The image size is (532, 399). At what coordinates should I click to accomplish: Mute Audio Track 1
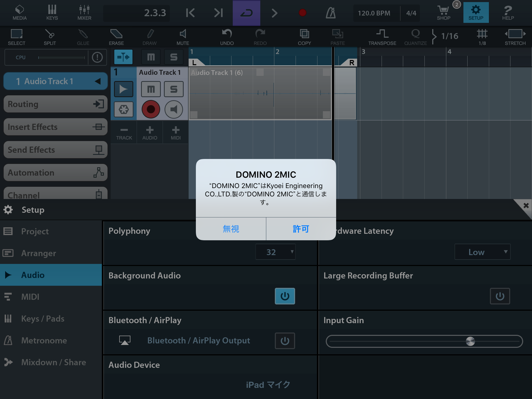151,89
